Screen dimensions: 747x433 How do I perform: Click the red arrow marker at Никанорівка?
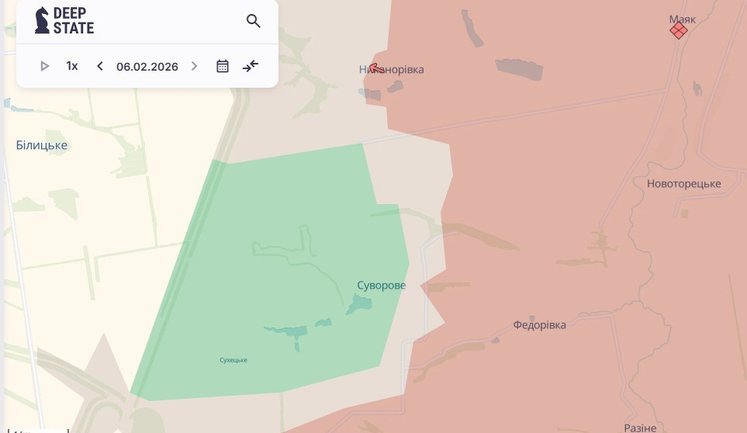pyautogui.click(x=375, y=69)
